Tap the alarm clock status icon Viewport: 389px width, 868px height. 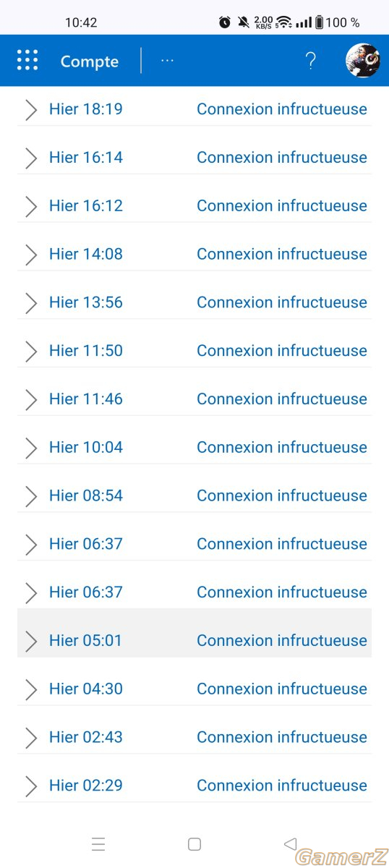(x=225, y=22)
